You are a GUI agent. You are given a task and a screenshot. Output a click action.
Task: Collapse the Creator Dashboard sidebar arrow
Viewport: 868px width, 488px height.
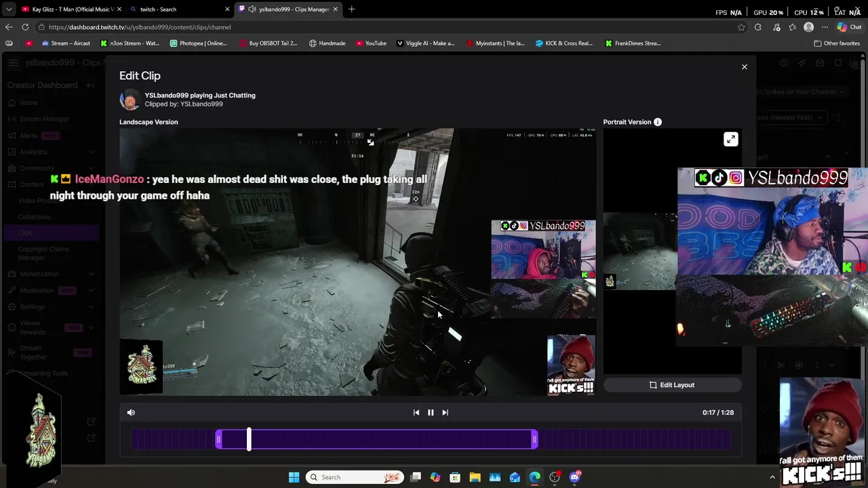[91, 85]
